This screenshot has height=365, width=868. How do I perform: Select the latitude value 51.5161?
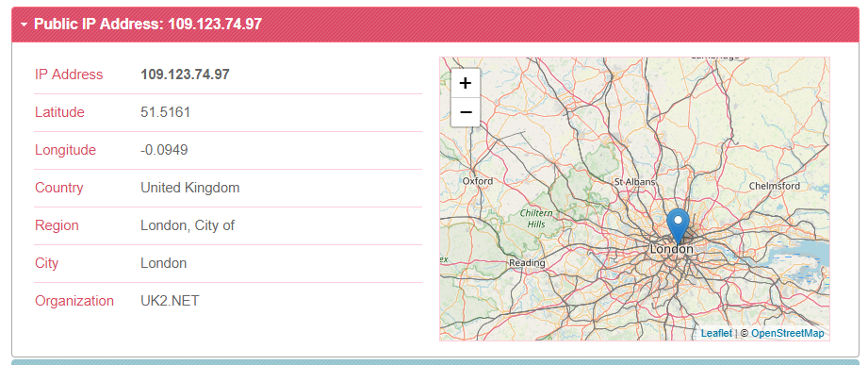click(x=166, y=112)
